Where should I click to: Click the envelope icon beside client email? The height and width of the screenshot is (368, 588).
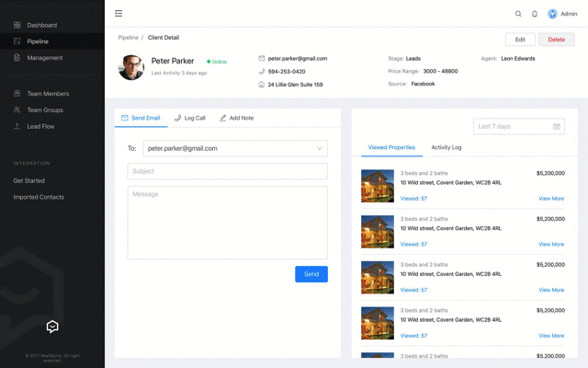tap(261, 58)
